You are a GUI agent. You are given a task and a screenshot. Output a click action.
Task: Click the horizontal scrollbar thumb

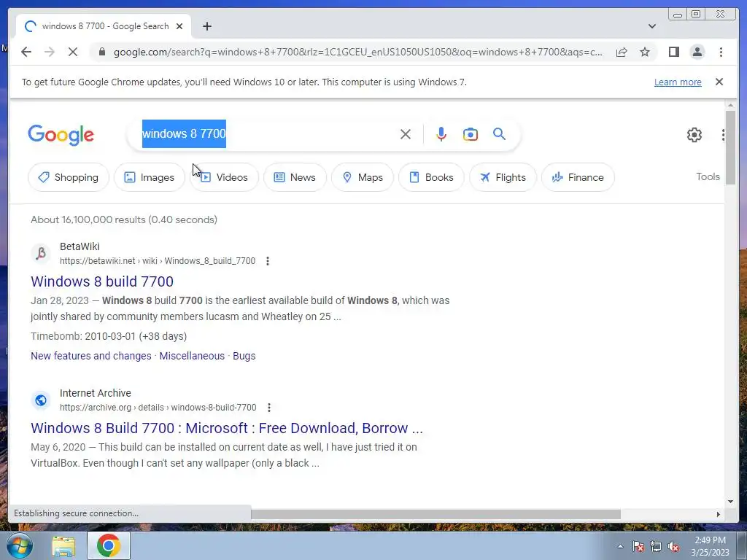[x=436, y=514]
